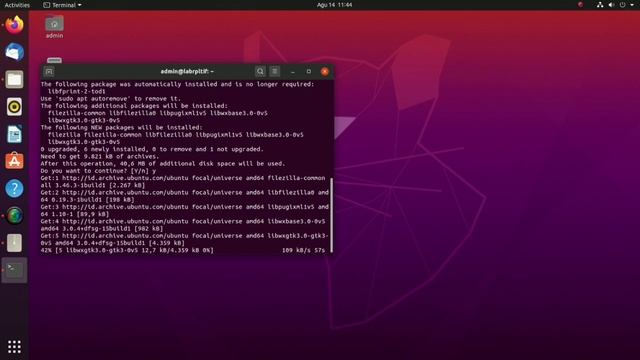Click the green globe app in dock

pyautogui.click(x=14, y=216)
